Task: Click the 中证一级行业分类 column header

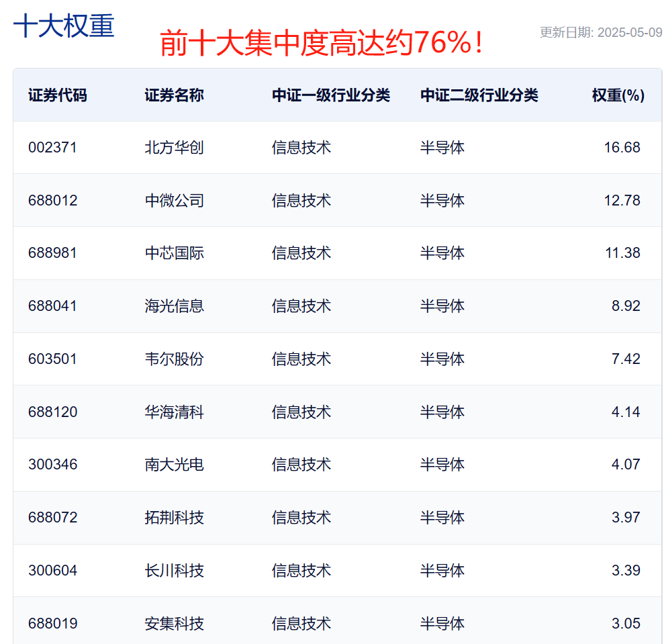Action: click(330, 95)
